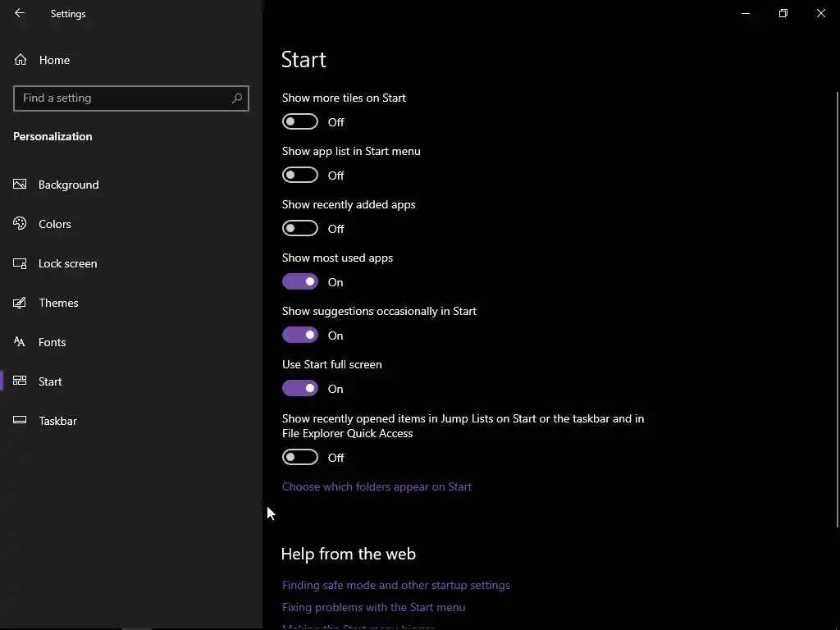Click the Themes brush icon
Screen dimensions: 840x630
tap(21, 303)
